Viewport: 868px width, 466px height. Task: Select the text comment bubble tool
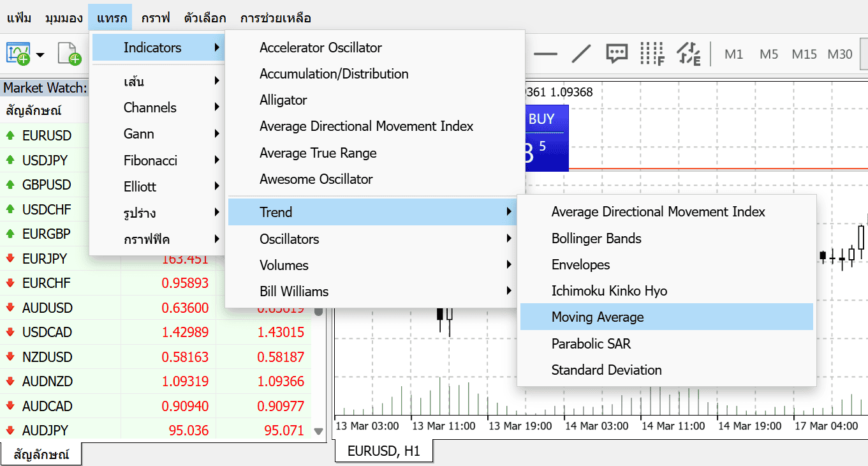coord(617,54)
